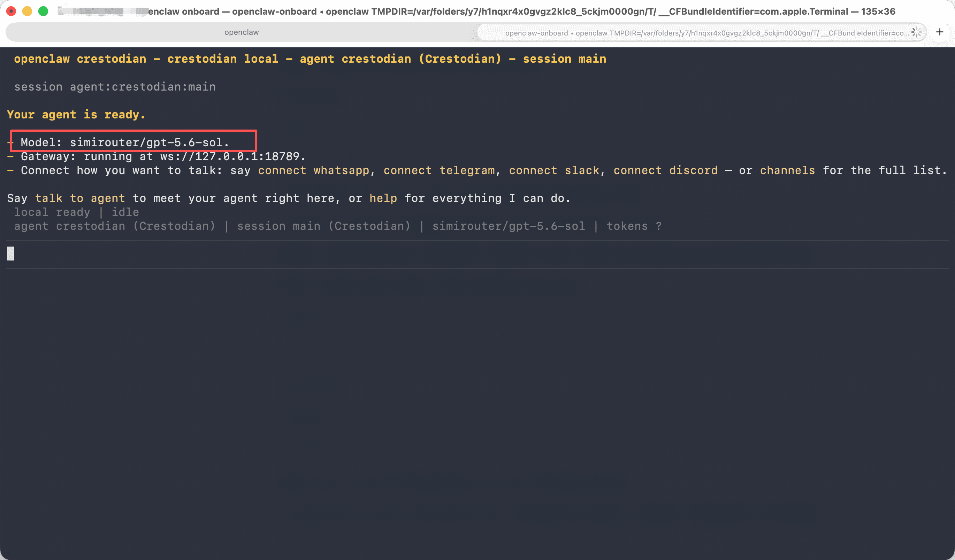The height and width of the screenshot is (560, 955).
Task: Click the 'connect slack' command text
Action: pos(554,170)
